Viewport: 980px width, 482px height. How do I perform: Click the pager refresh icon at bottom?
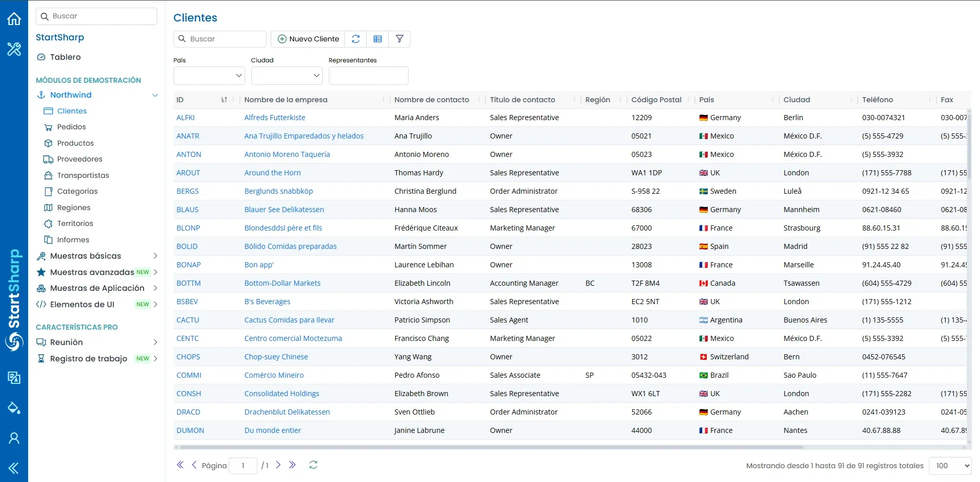(314, 465)
